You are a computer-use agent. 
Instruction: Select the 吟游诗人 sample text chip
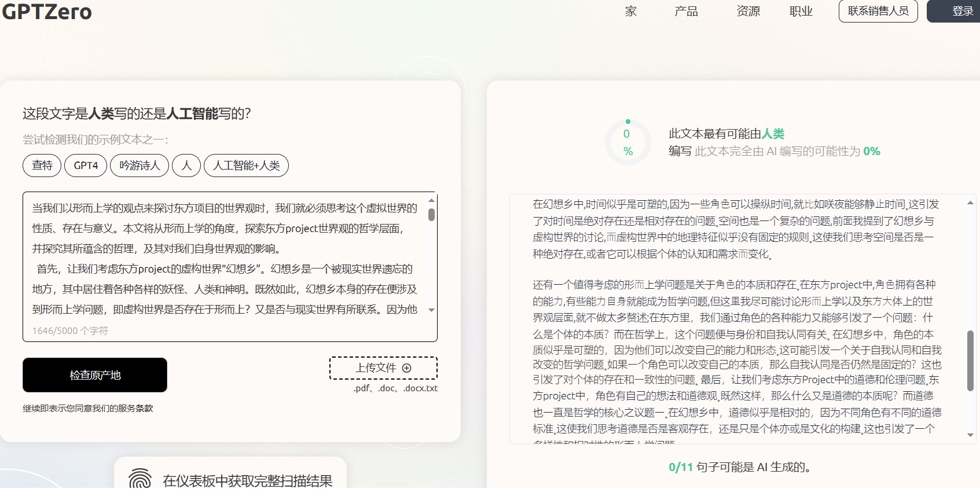[140, 166]
